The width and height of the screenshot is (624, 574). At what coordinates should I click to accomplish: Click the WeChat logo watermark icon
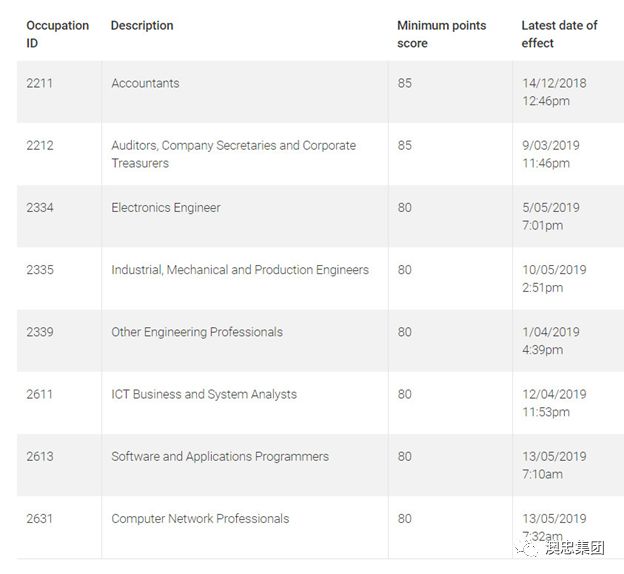[527, 548]
